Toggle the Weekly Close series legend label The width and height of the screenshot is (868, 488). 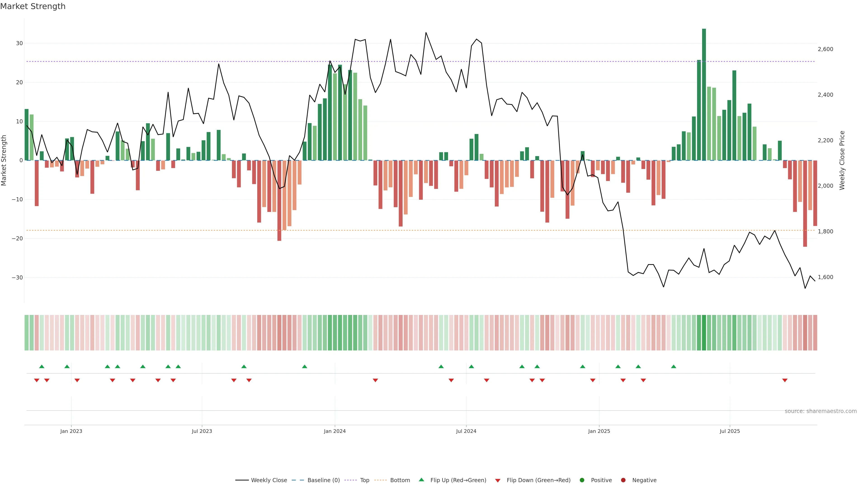(269, 480)
